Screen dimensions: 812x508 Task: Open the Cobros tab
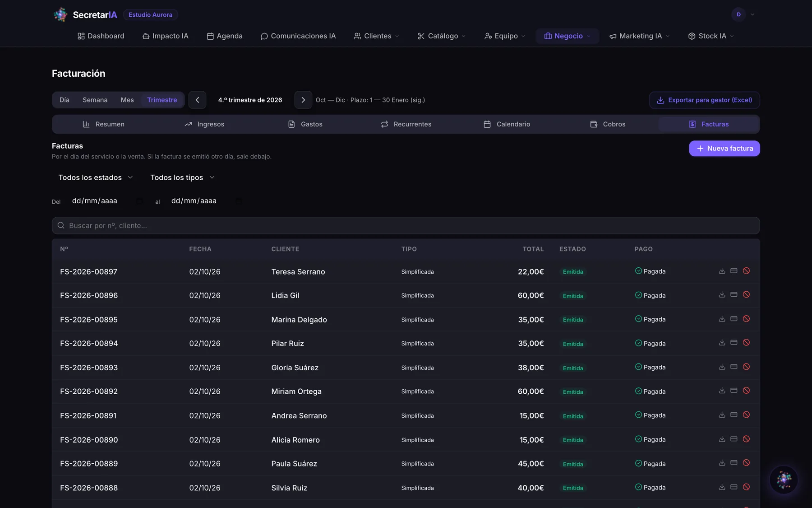pos(608,124)
